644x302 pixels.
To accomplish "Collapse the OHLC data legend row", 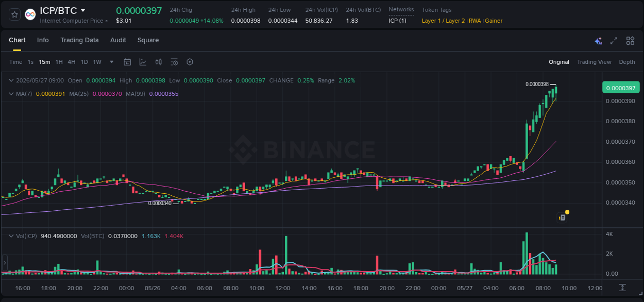I will point(11,80).
